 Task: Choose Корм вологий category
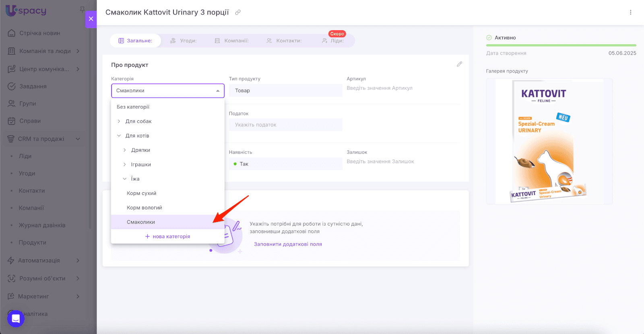(x=168, y=208)
